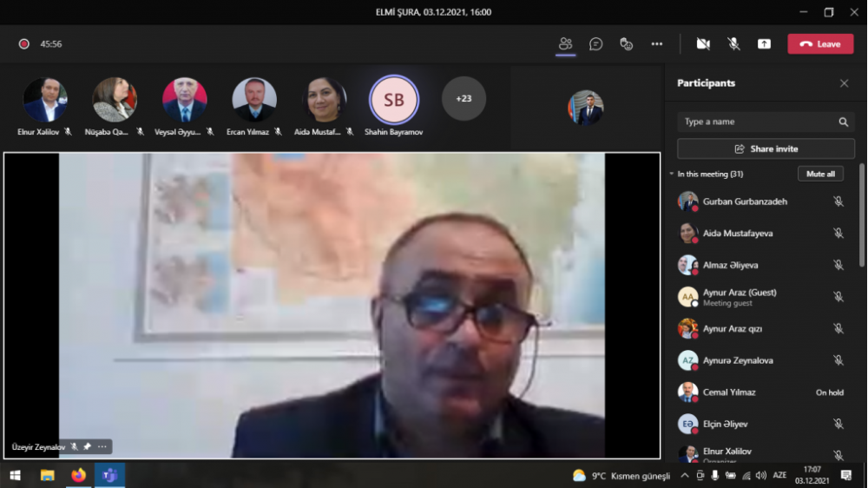Screen dimensions: 868x488
Task: Collapse the In this meeting (31) list
Action: [x=672, y=174]
